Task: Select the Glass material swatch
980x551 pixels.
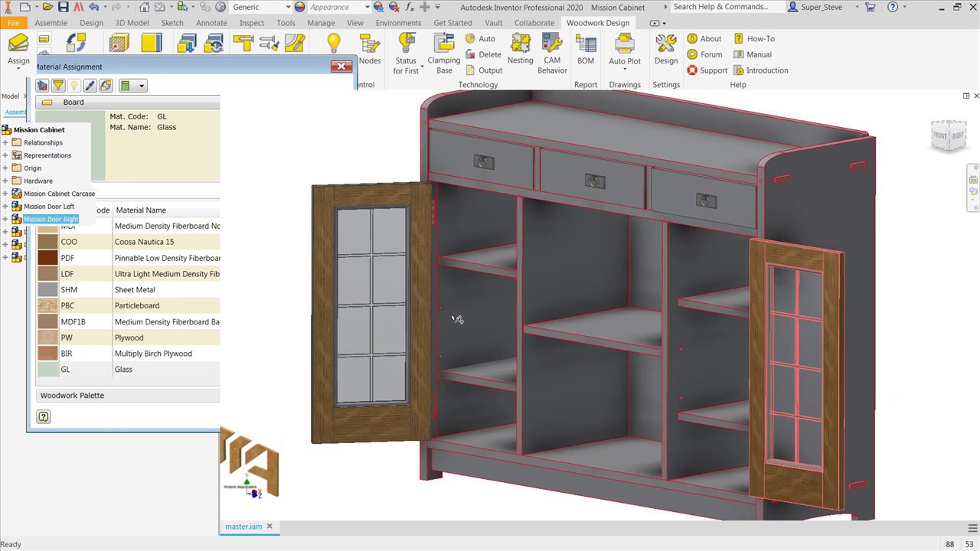Action: pos(47,370)
